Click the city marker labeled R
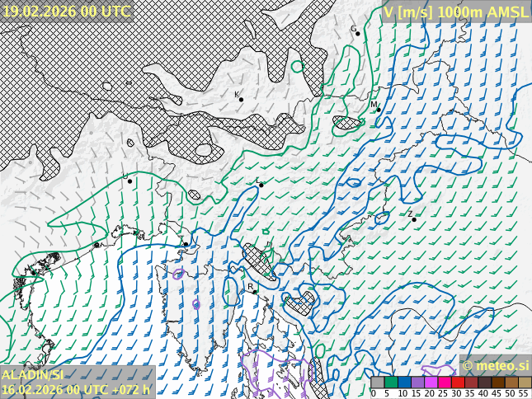Image resolution: width=532 pixels, height=399 pixels. 255,290
